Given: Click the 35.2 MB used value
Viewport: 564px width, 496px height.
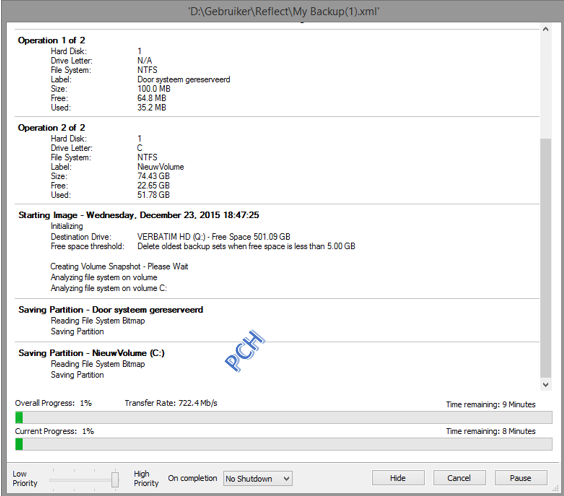Looking at the screenshot, I should [x=152, y=108].
